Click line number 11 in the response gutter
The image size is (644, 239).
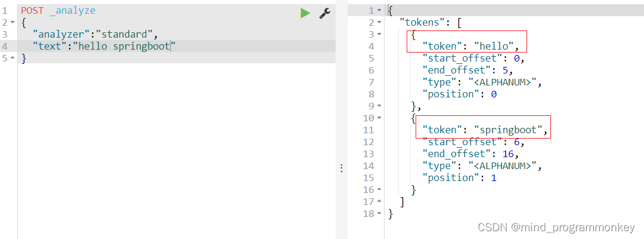click(369, 130)
